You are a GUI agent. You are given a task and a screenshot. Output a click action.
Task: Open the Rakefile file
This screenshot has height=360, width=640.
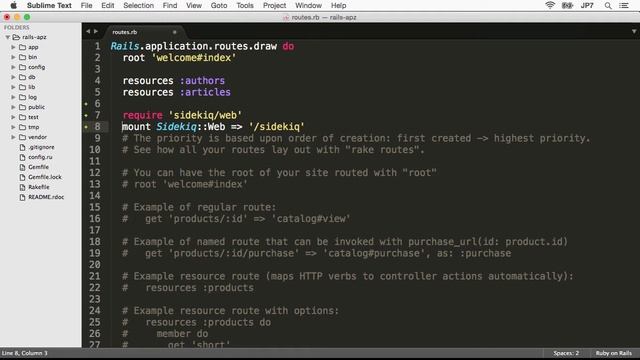39,187
